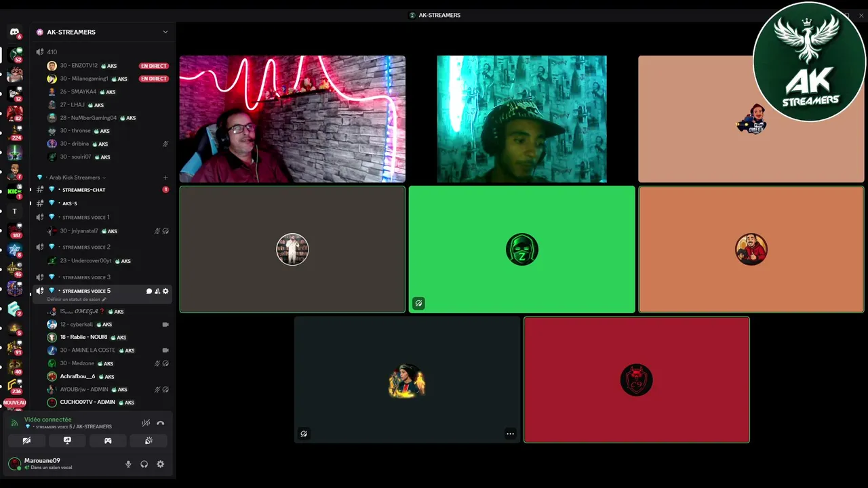The width and height of the screenshot is (868, 488).
Task: Focus the orange-background avatar tile
Action: click(751, 249)
